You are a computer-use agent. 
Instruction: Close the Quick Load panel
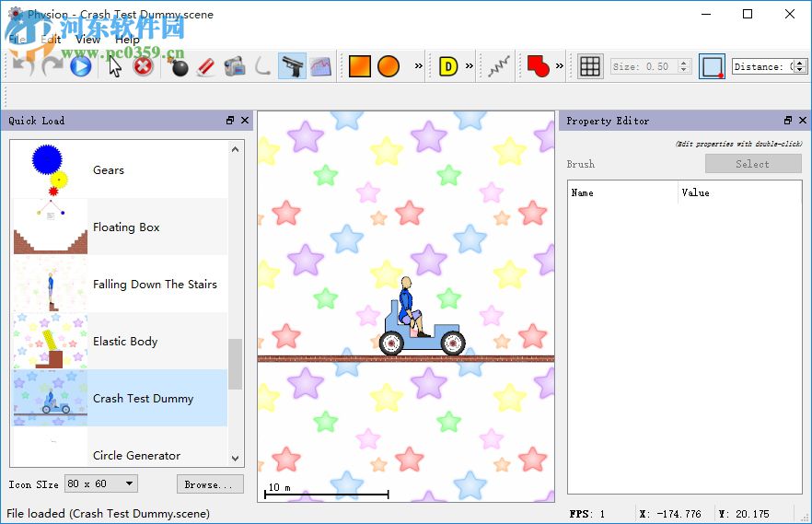coord(245,120)
